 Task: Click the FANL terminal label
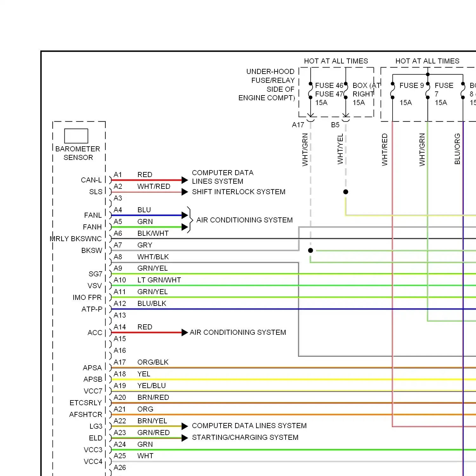(93, 215)
